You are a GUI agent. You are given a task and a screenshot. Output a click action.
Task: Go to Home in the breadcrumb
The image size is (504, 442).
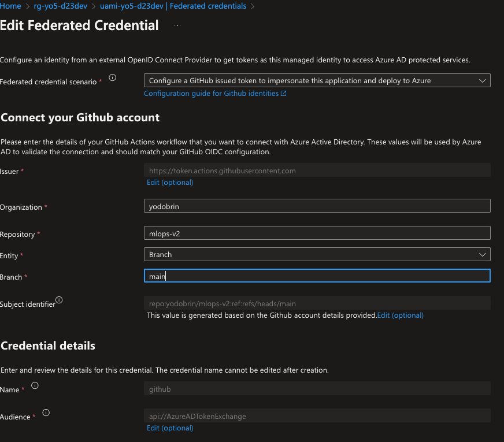click(11, 6)
